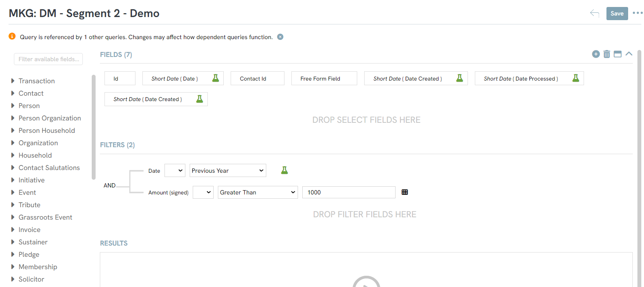Image resolution: width=644 pixels, height=287 pixels.
Task: Select Tribute in the field tree
Action: click(29, 205)
